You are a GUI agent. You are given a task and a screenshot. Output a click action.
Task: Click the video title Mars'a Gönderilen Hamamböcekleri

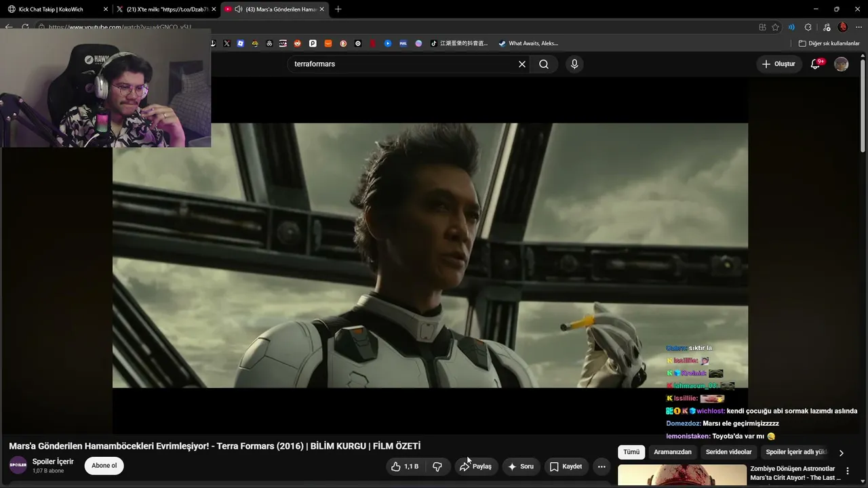click(x=214, y=446)
